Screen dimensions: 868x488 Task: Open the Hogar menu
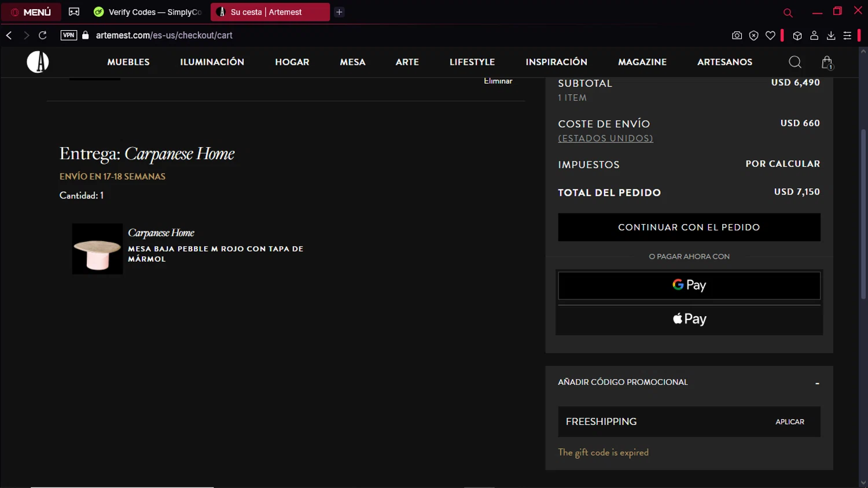pos(292,62)
